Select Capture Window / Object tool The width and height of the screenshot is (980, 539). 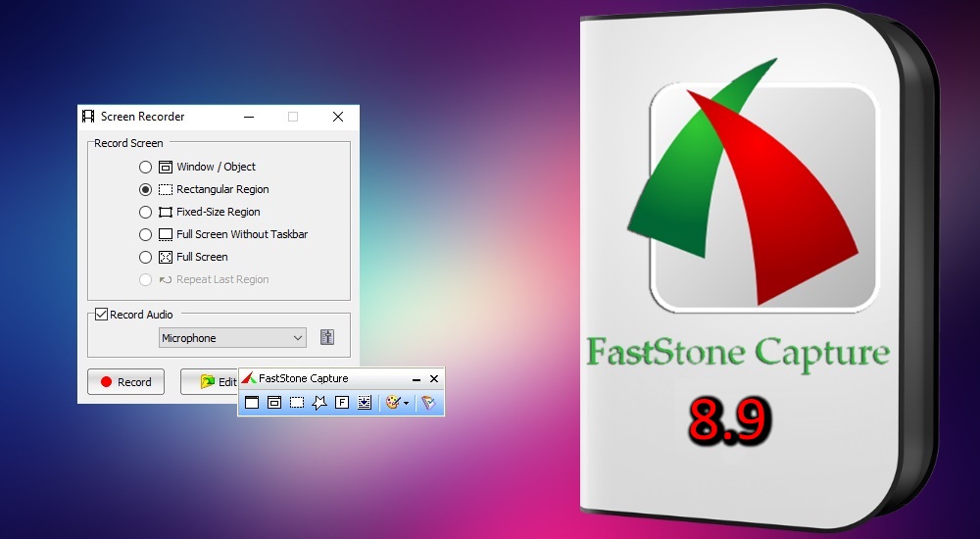tap(274, 403)
